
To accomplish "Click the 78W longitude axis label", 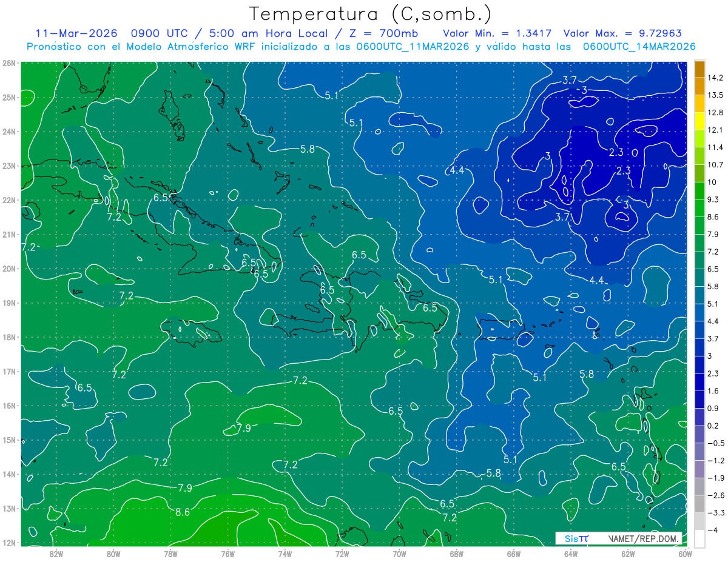I will pos(170,554).
